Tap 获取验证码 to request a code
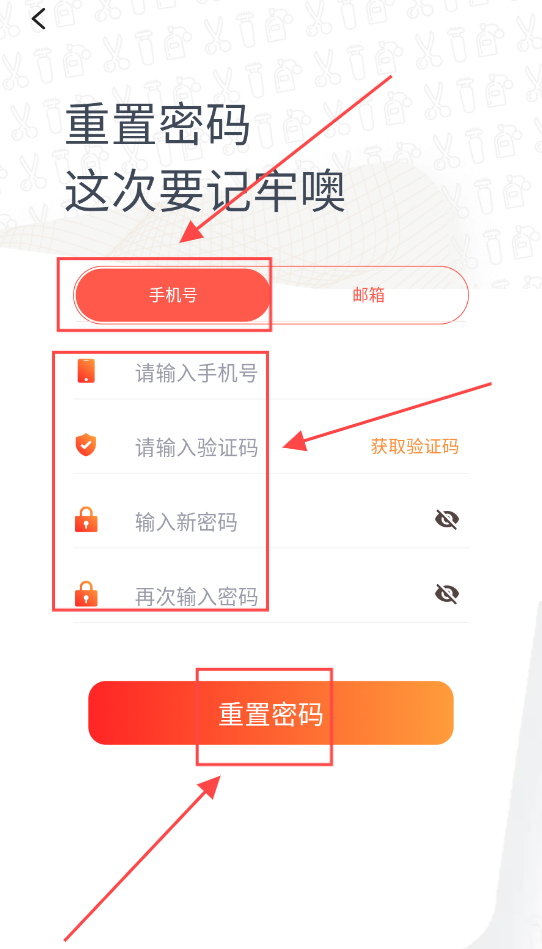 click(414, 447)
